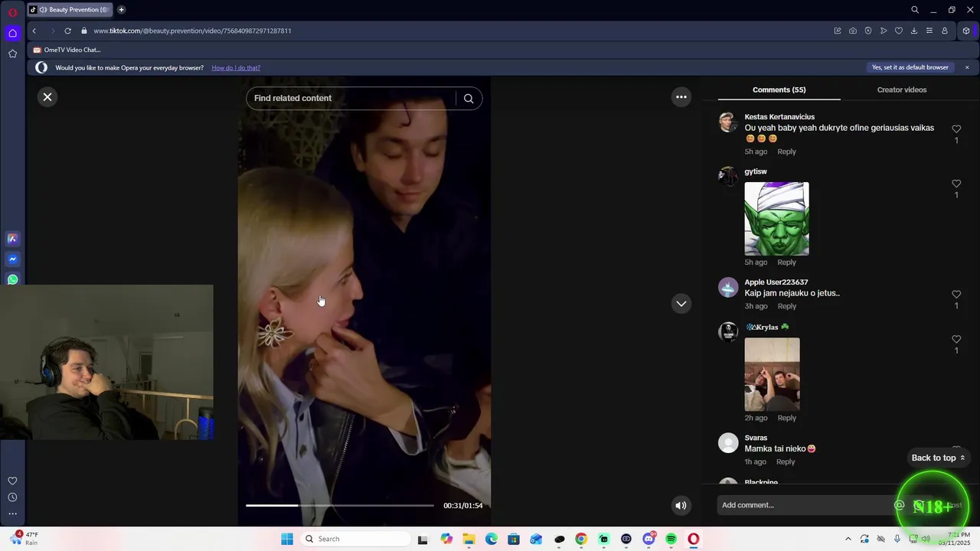Open Opera sidebar Home button
980x551 pixels.
click(12, 33)
